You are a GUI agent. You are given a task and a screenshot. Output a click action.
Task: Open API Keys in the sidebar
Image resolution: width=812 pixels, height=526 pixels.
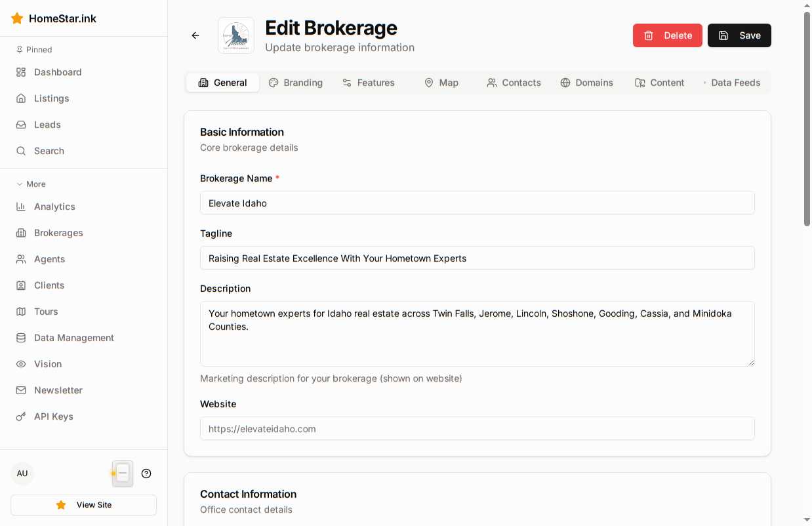[x=53, y=416]
